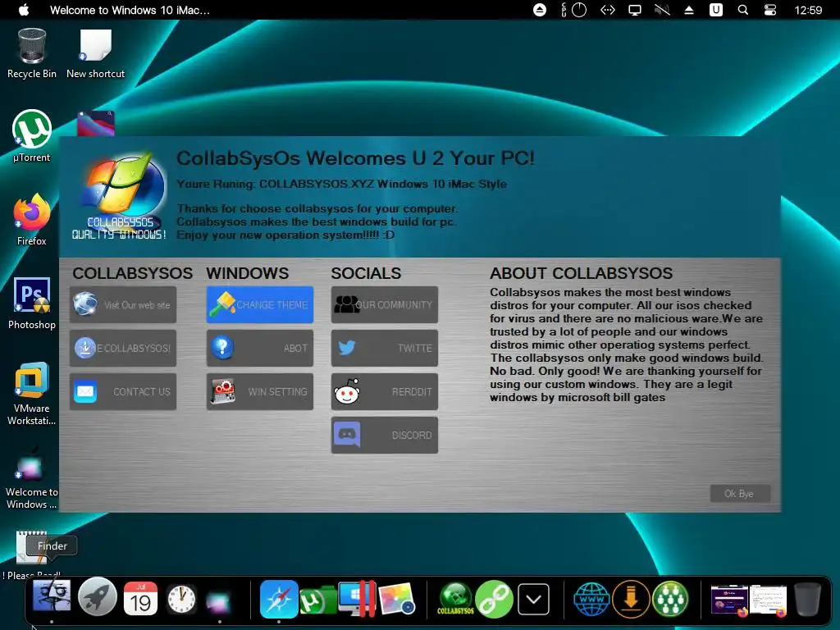Open the WIN SETTING button
Screen dimensions: 840x630
[x=260, y=391]
